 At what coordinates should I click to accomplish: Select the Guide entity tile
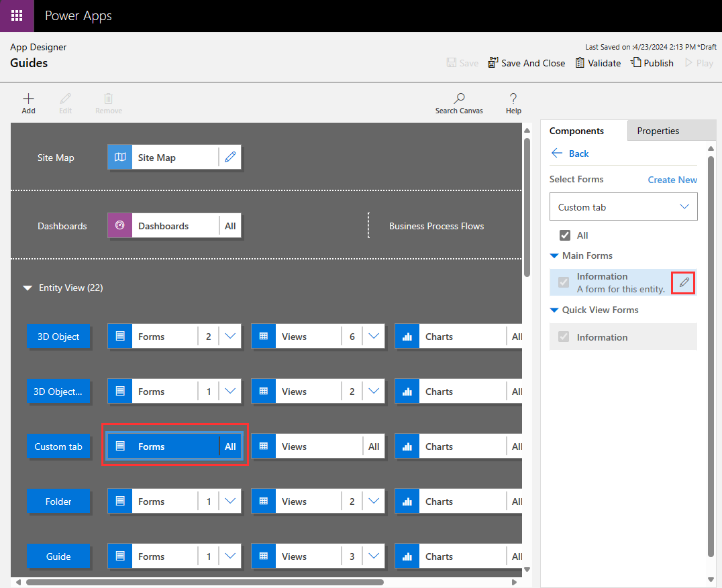point(58,556)
